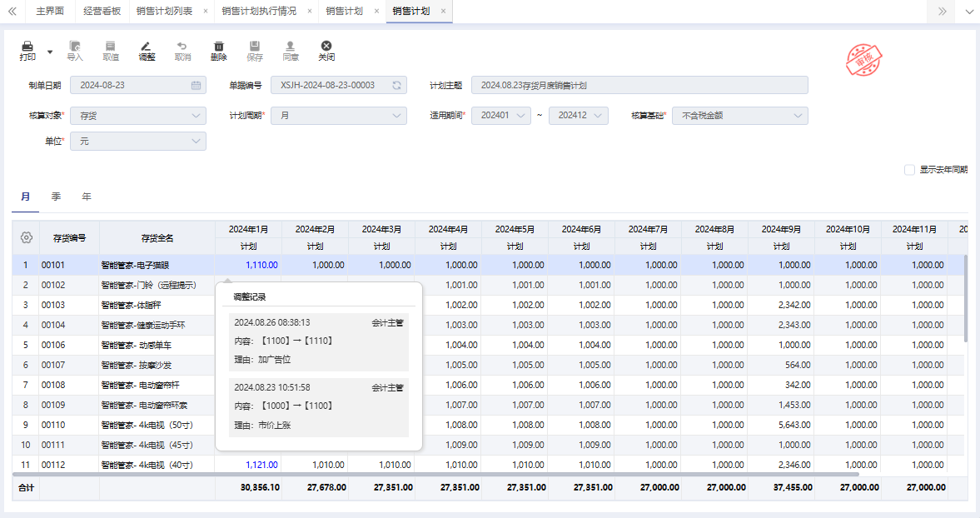Click refresh icon in 单据编号 field
This screenshot has width=980, height=518.
(x=397, y=85)
